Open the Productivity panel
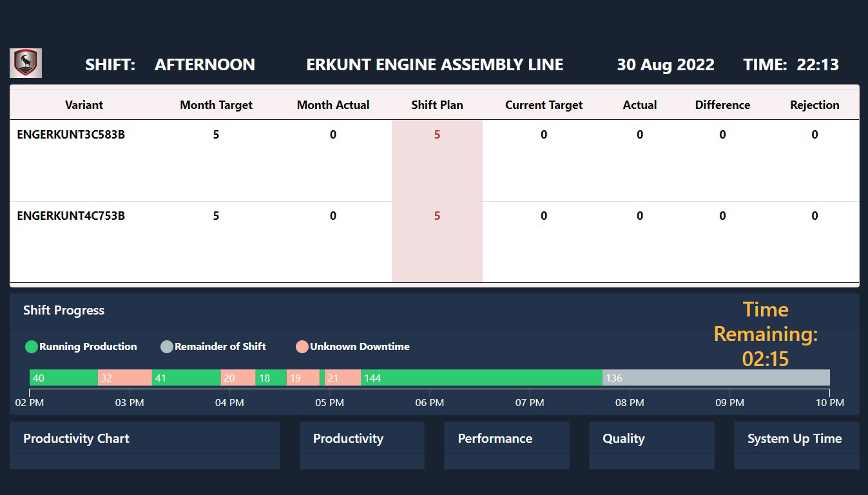 (x=362, y=445)
